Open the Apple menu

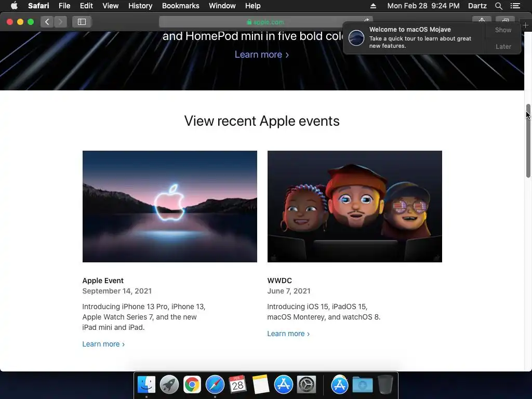tap(14, 6)
